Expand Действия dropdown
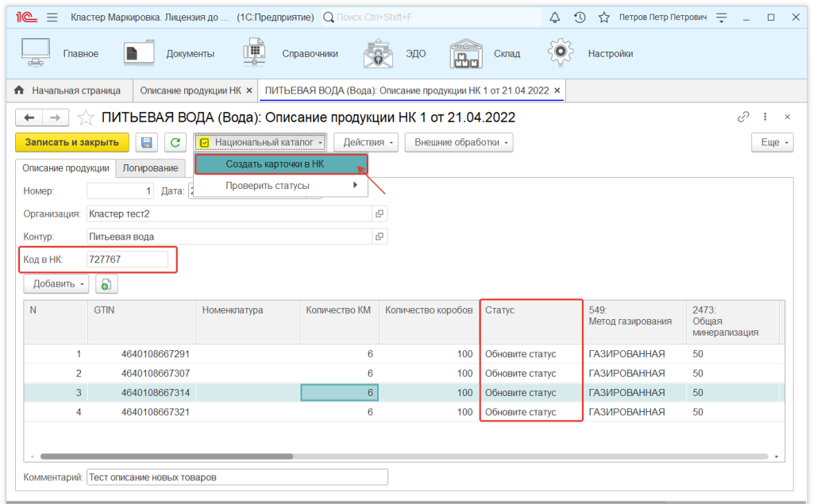 click(x=366, y=142)
